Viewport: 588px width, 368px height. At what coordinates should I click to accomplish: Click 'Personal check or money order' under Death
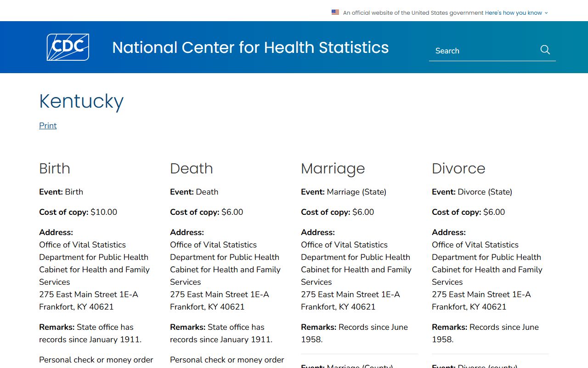tap(227, 360)
